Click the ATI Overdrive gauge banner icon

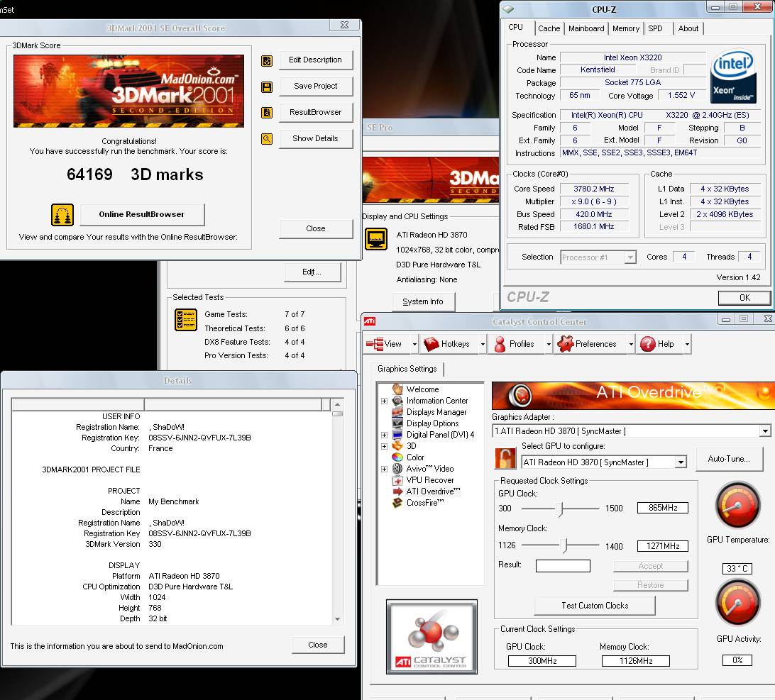(520, 395)
